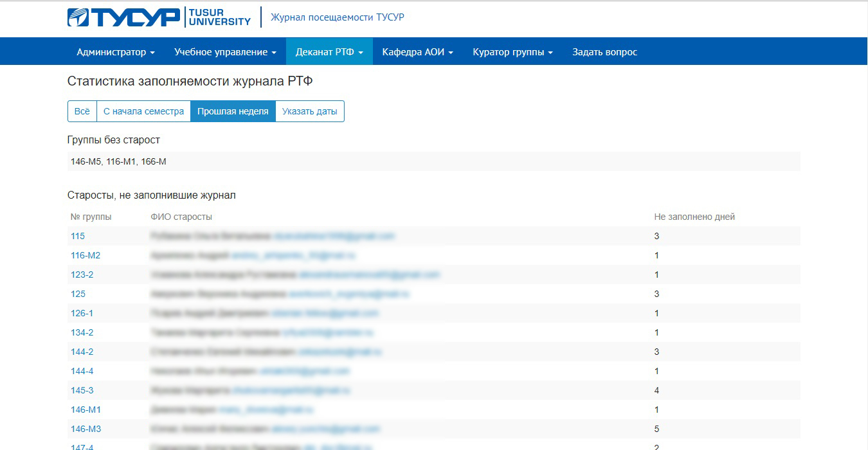Viewport: 868px width, 450px height.
Task: Expand the Деканат РТФ menu
Action: tap(329, 52)
